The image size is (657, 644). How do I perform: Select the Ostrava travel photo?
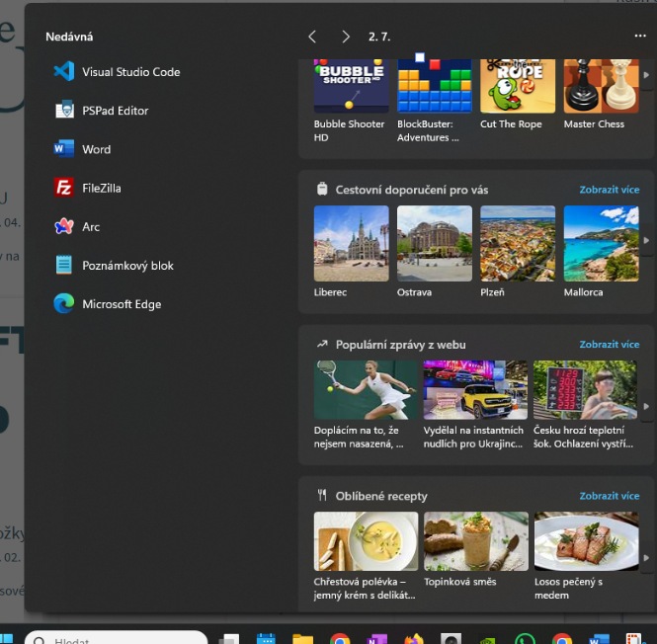point(435,243)
